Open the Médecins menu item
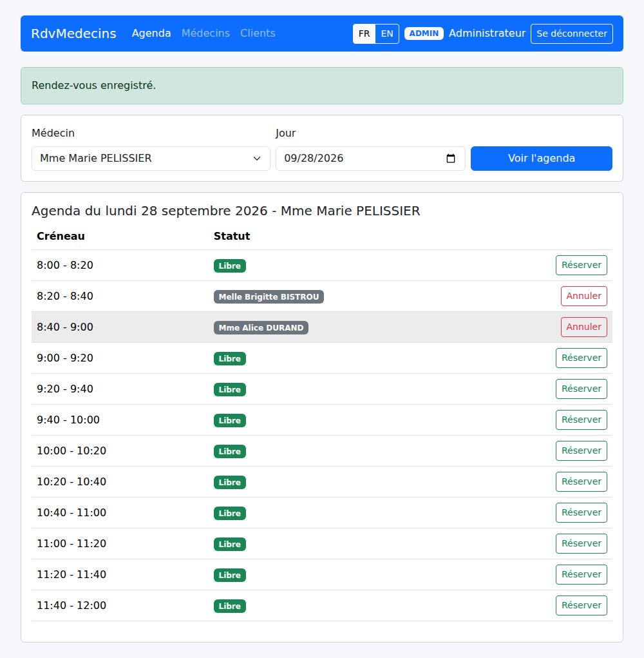This screenshot has height=658, width=644. pos(205,33)
